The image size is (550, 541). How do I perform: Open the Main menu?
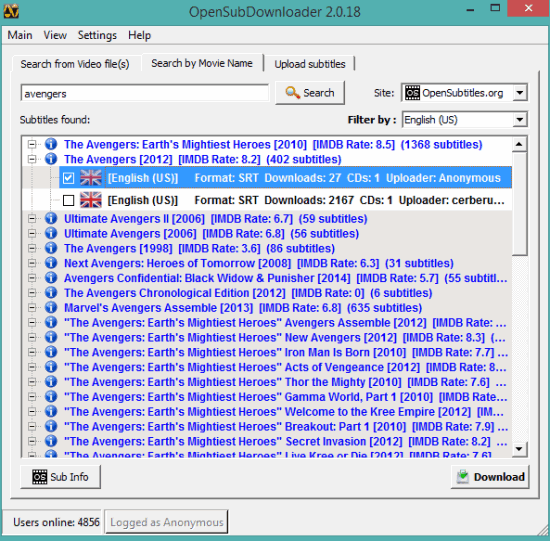[20, 35]
